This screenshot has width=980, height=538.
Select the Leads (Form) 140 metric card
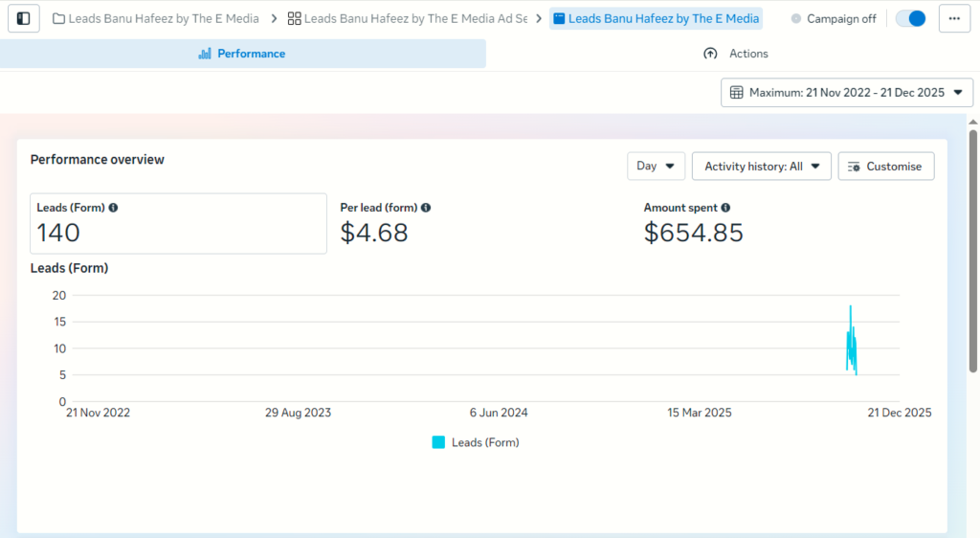[x=178, y=224]
